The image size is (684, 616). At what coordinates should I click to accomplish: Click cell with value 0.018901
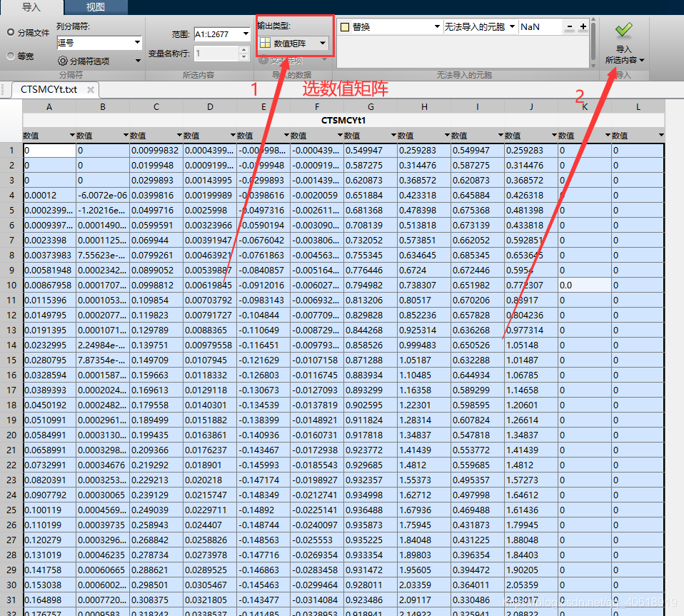pos(210,465)
